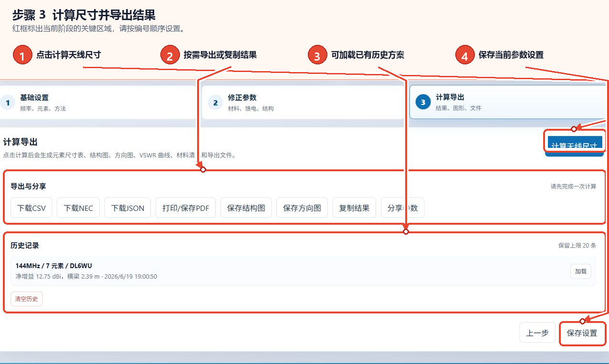Select history row 144MHz / 7 元素 / DL6WU
Viewport: 609px width, 364px height.
[x=303, y=271]
